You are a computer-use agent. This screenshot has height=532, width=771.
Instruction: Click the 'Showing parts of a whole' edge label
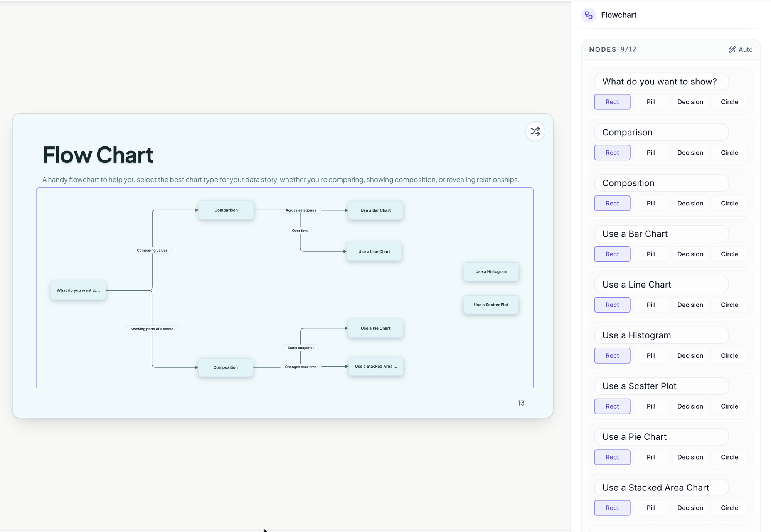(x=152, y=329)
